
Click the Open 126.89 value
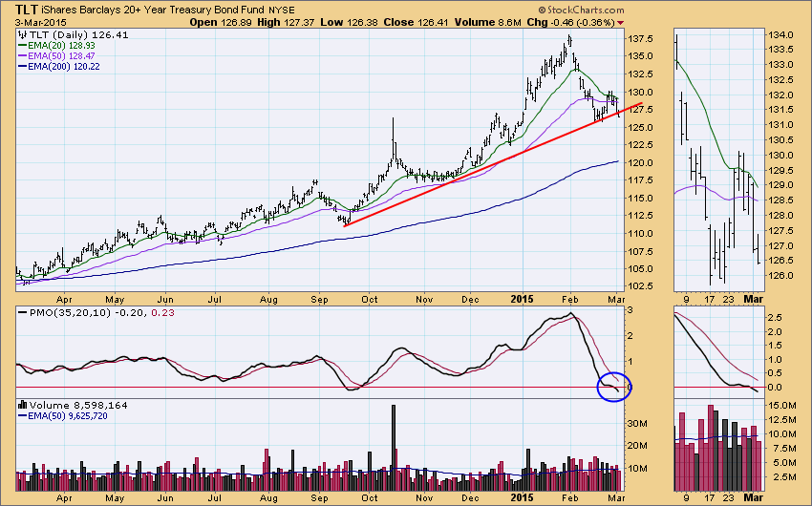[220, 22]
